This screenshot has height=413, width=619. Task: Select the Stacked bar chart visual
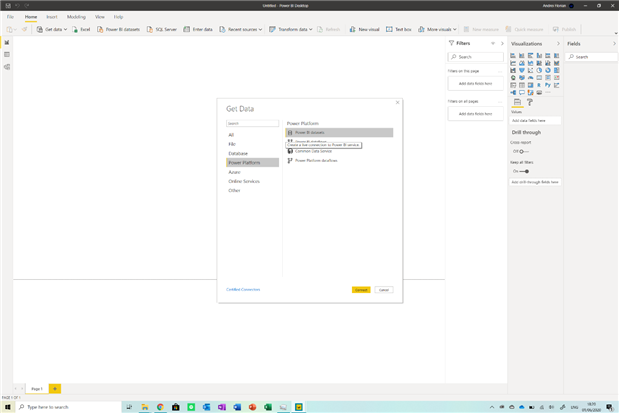(x=513, y=56)
